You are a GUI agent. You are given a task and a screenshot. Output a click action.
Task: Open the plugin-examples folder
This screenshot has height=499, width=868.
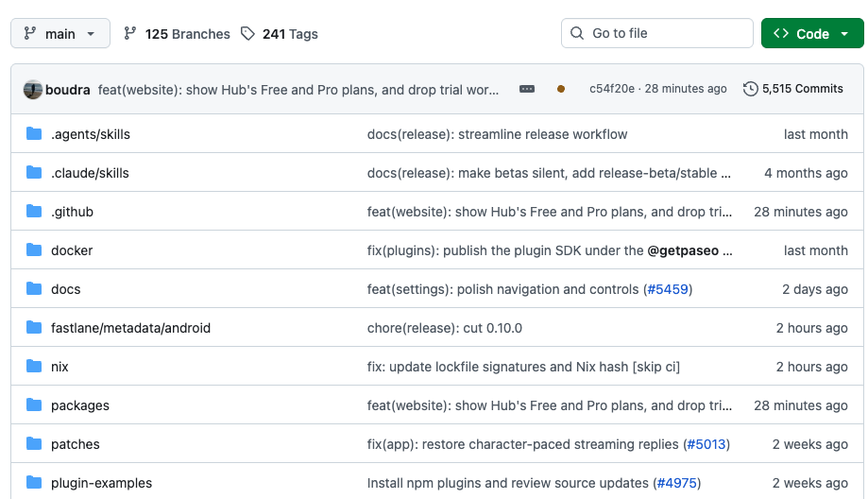click(x=101, y=483)
